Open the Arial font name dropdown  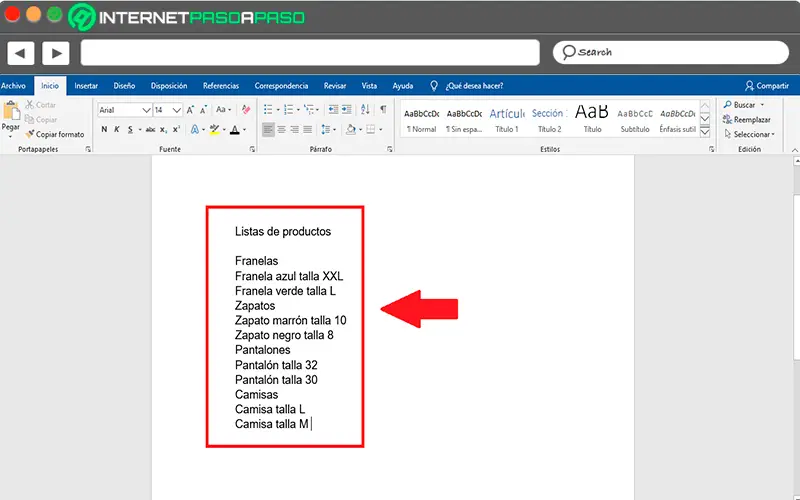point(124,110)
